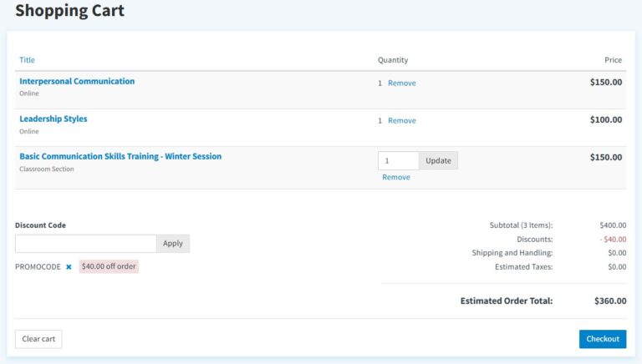The height and width of the screenshot is (364, 642).
Task: Remove Basic Communication Skills Training from cart
Action: tap(396, 178)
